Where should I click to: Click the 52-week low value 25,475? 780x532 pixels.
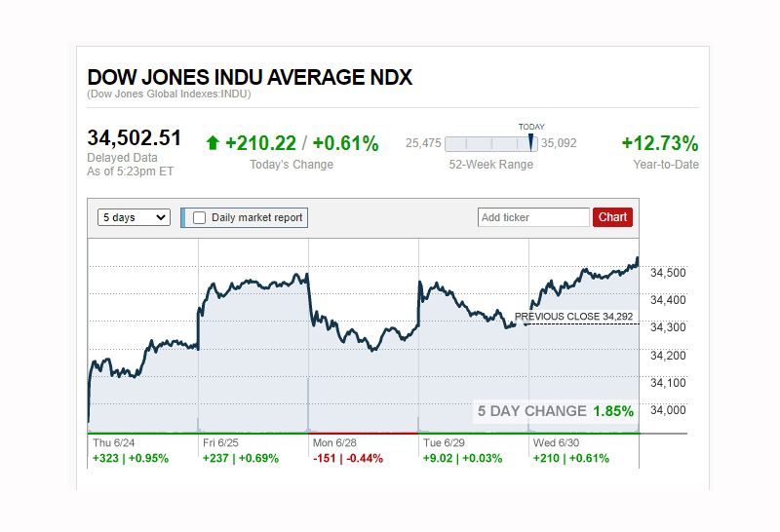point(423,143)
